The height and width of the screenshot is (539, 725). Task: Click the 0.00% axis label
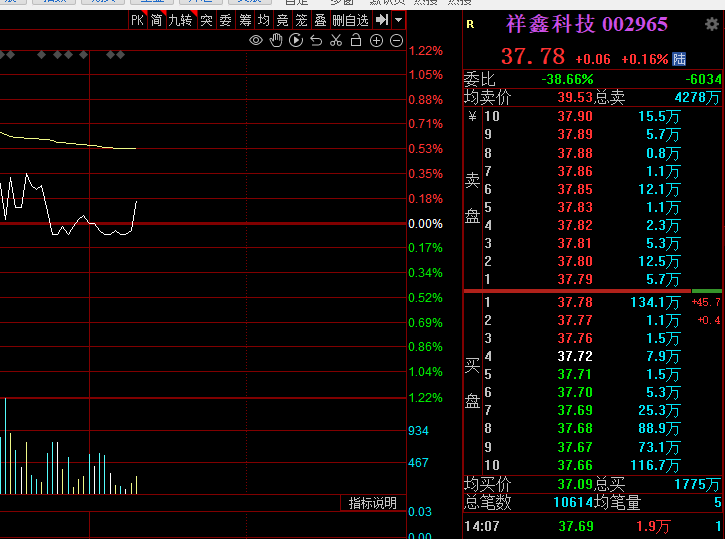[425, 224]
